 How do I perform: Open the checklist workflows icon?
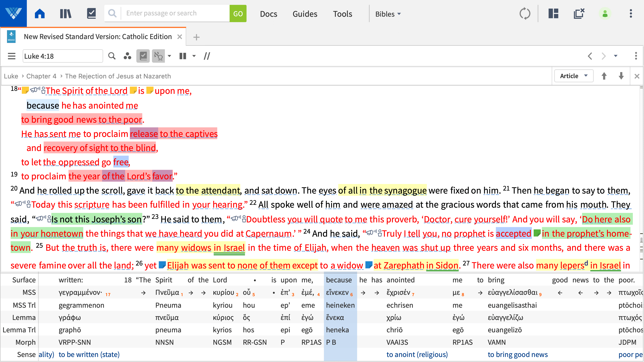[91, 13]
